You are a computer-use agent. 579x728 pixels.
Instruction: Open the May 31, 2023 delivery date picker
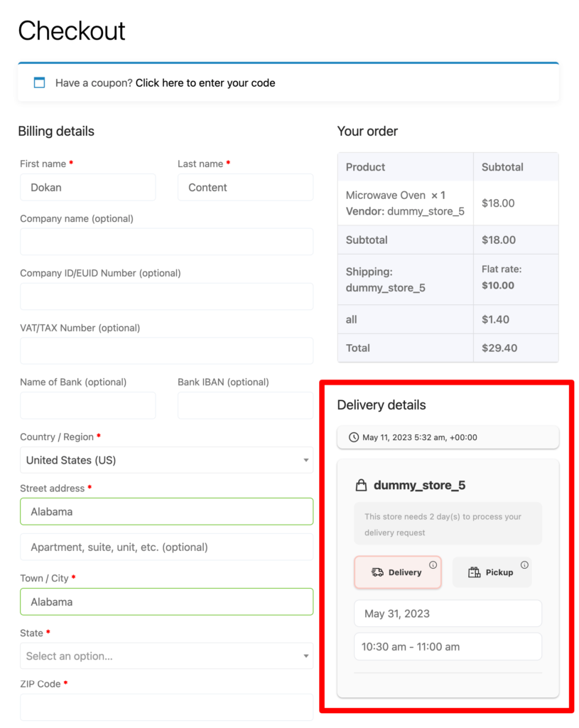click(x=448, y=614)
